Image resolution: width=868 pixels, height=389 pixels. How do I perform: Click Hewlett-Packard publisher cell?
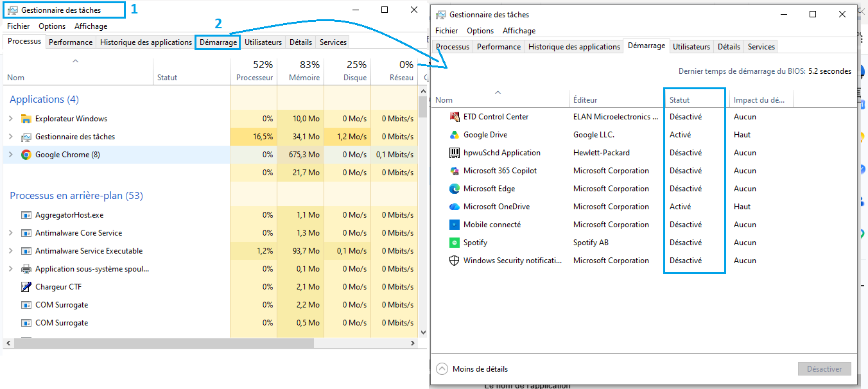pyautogui.click(x=602, y=153)
